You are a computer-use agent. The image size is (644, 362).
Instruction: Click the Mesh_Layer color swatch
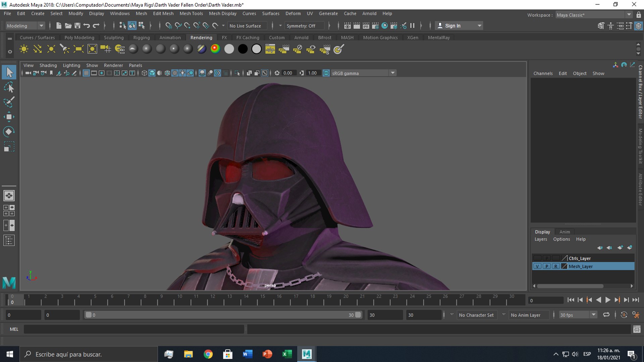(x=564, y=266)
